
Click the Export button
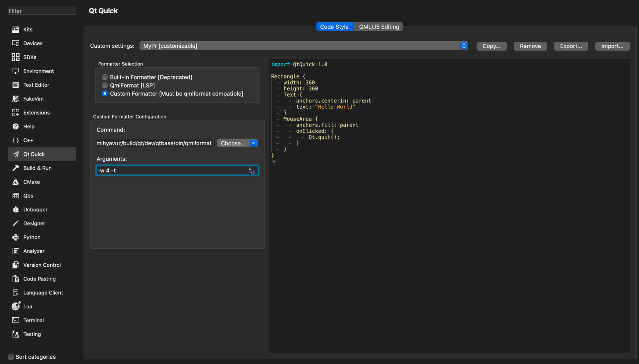click(x=571, y=46)
